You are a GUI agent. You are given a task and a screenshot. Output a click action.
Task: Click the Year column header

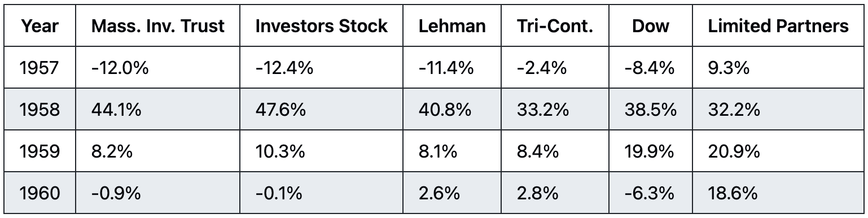tap(39, 26)
